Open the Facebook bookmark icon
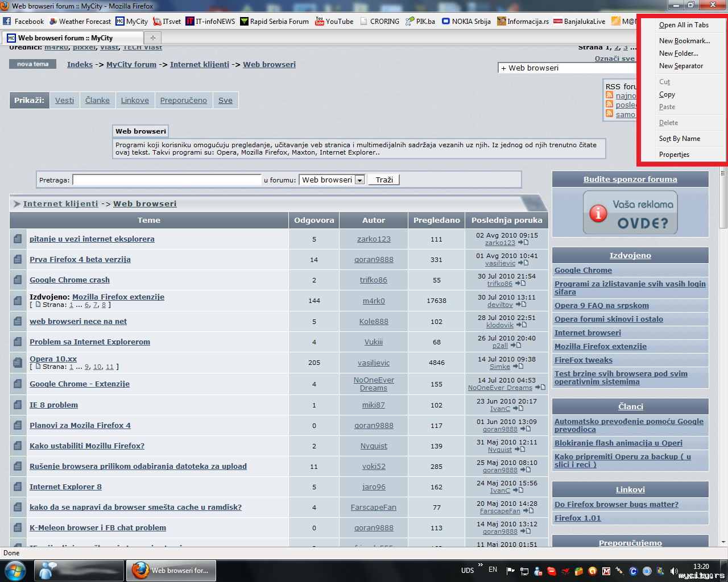The height and width of the screenshot is (582, 728). pos(7,22)
